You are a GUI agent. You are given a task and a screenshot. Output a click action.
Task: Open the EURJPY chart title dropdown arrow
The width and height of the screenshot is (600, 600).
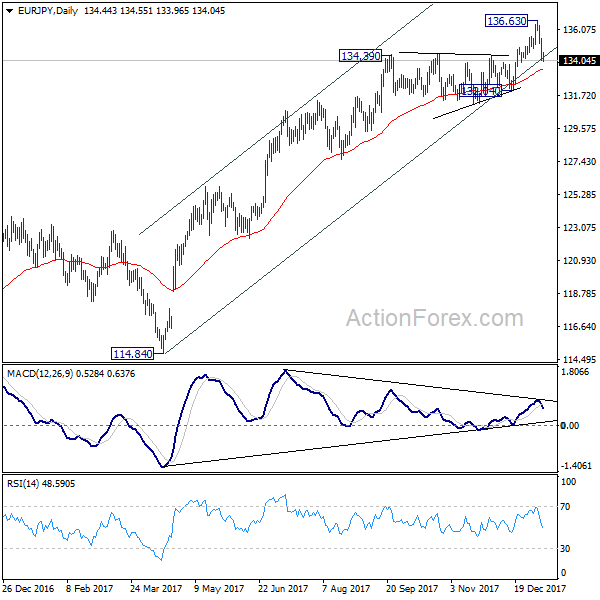[10, 11]
